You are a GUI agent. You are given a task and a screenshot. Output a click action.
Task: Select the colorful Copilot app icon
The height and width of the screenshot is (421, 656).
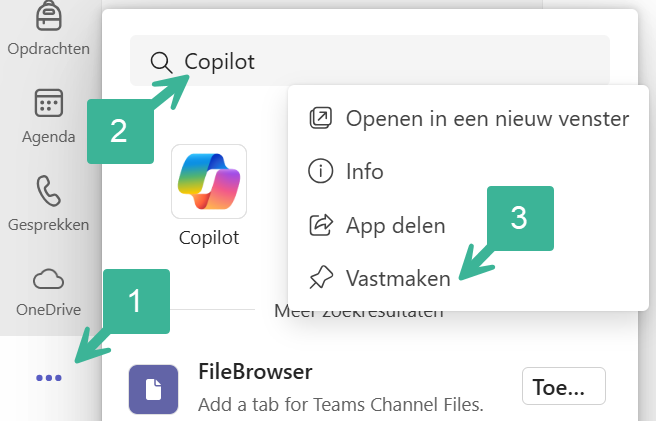[x=209, y=182]
